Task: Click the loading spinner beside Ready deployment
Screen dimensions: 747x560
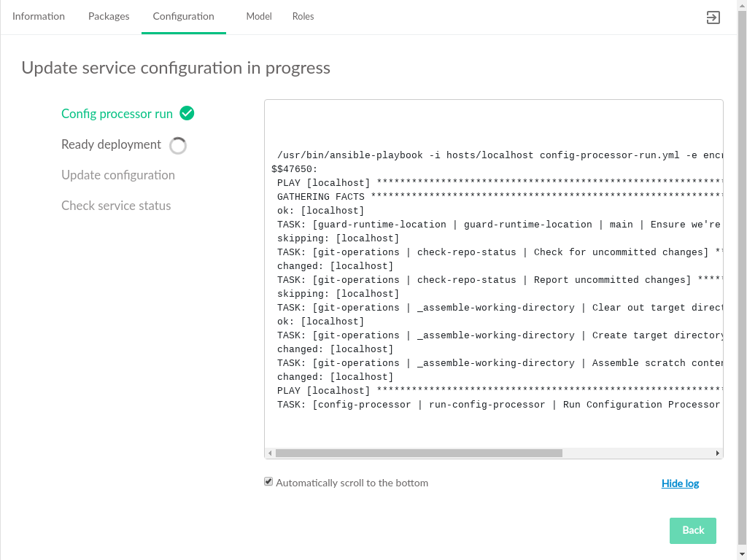Action: [178, 146]
